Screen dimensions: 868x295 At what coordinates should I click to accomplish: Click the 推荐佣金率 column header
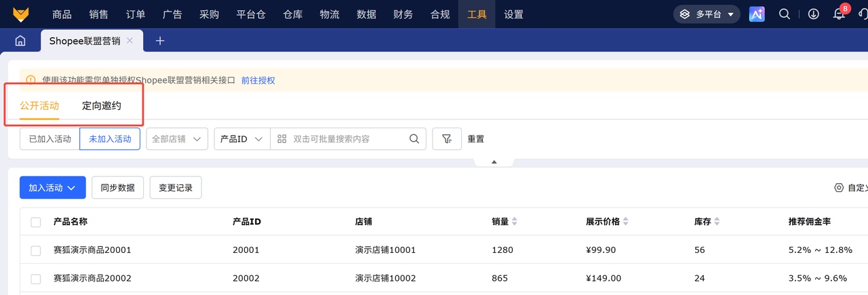(x=810, y=222)
